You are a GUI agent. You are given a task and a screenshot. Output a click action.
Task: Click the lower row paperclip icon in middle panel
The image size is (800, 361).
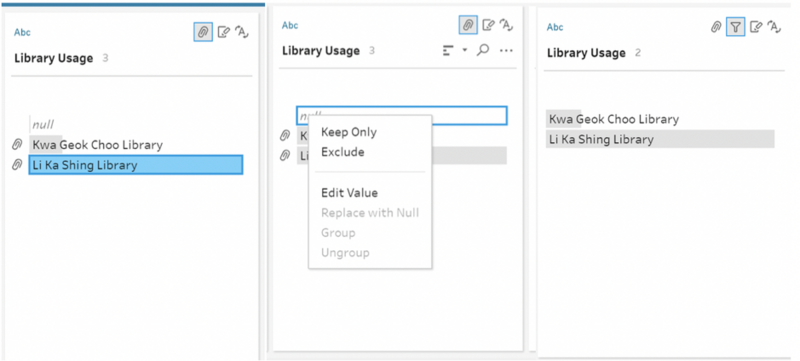(x=285, y=156)
